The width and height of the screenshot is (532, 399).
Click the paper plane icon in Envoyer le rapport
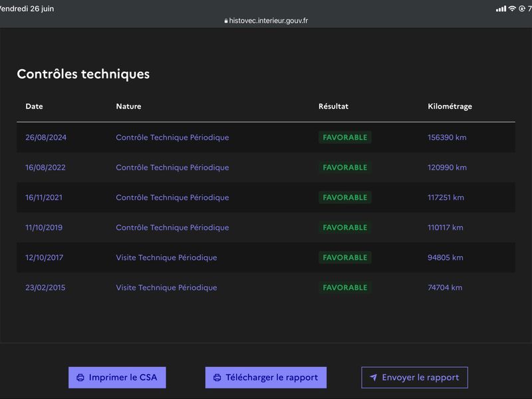[x=373, y=377]
